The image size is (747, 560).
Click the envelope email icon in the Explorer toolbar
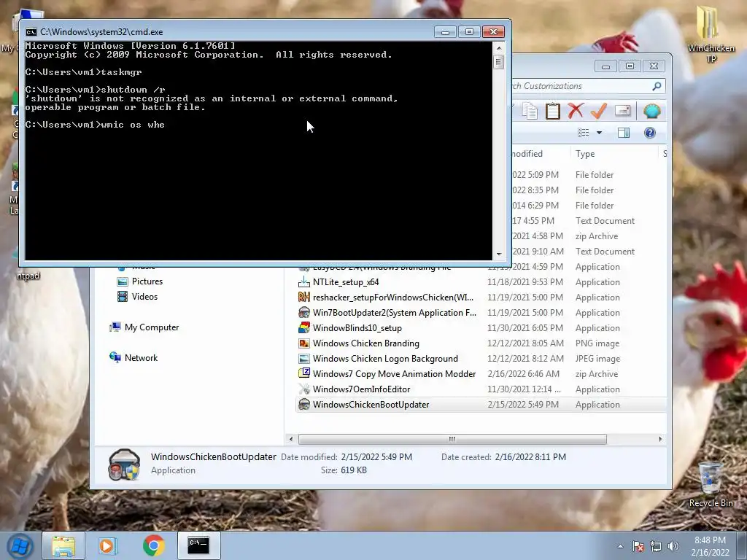(623, 111)
